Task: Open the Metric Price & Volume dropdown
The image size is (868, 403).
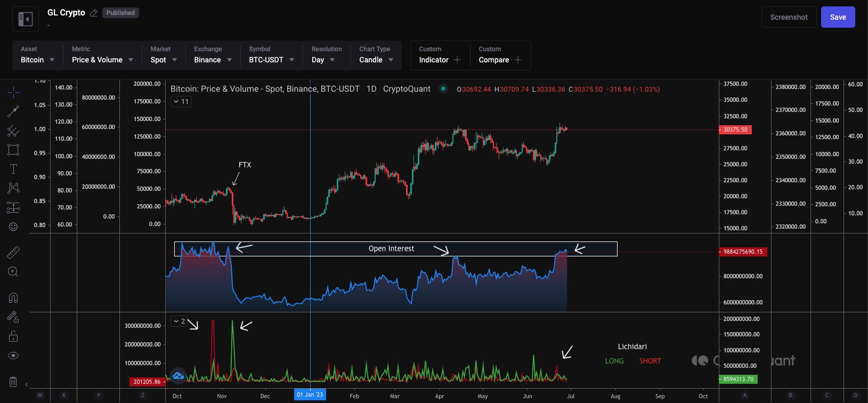Action: pos(102,55)
